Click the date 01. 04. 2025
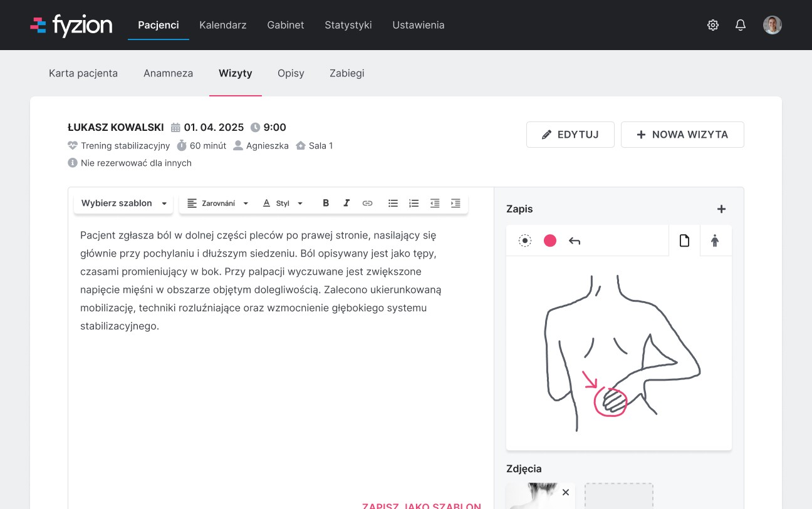 (214, 128)
